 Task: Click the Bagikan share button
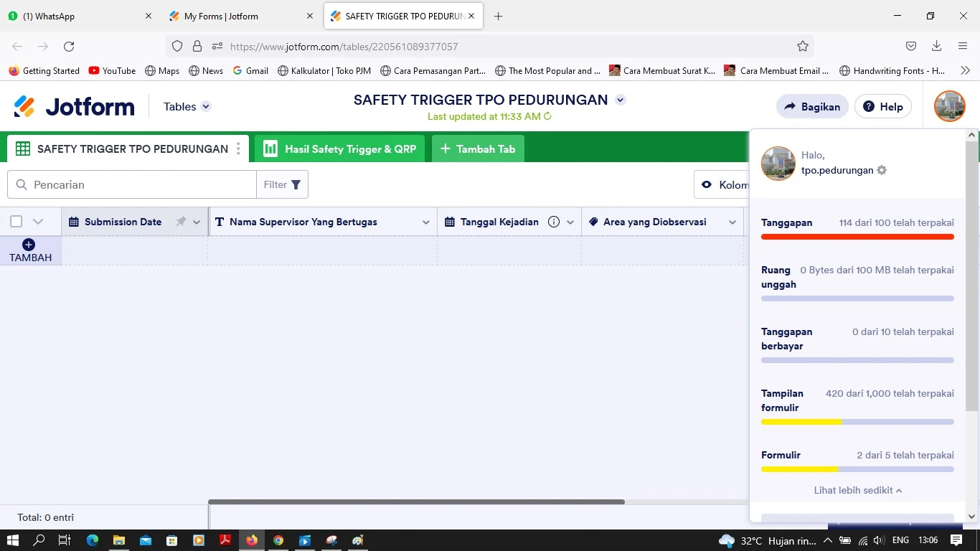click(x=811, y=106)
